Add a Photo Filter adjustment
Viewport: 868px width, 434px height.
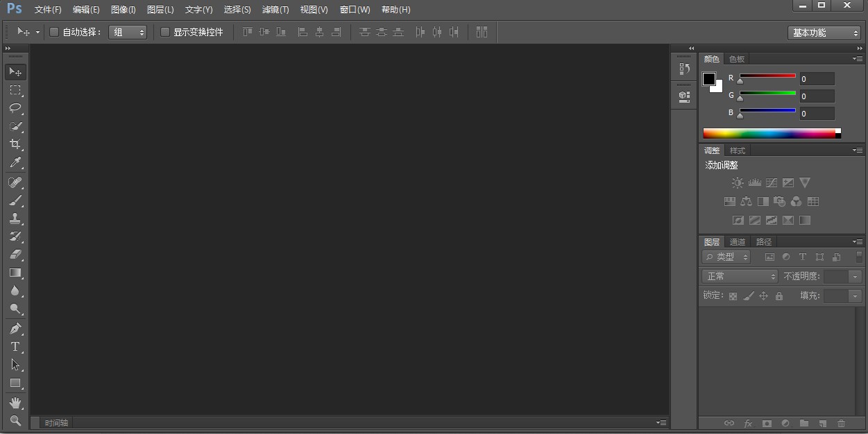780,202
